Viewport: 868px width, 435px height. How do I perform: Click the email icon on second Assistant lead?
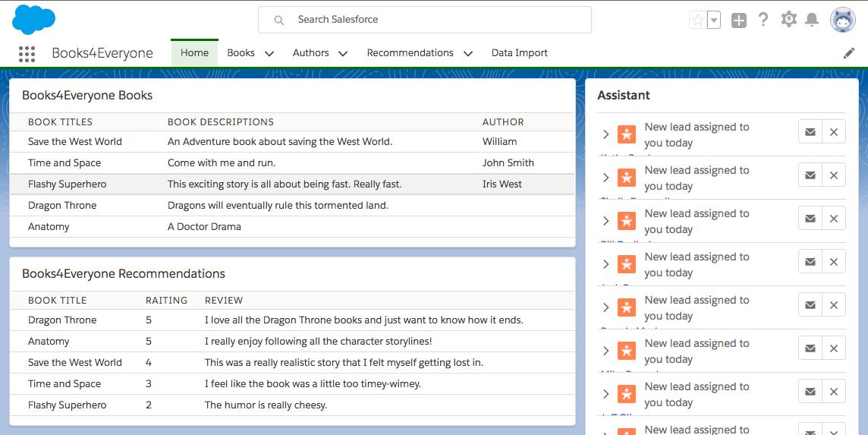[x=810, y=175]
